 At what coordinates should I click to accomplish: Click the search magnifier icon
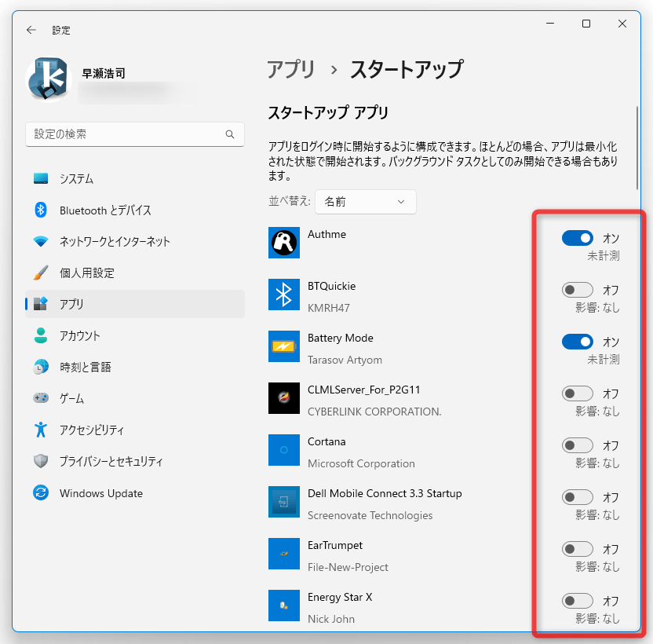(x=230, y=134)
